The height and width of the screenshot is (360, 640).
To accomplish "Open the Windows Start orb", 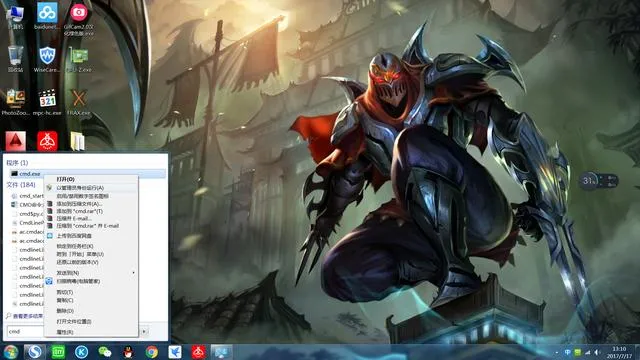I will click(x=11, y=351).
